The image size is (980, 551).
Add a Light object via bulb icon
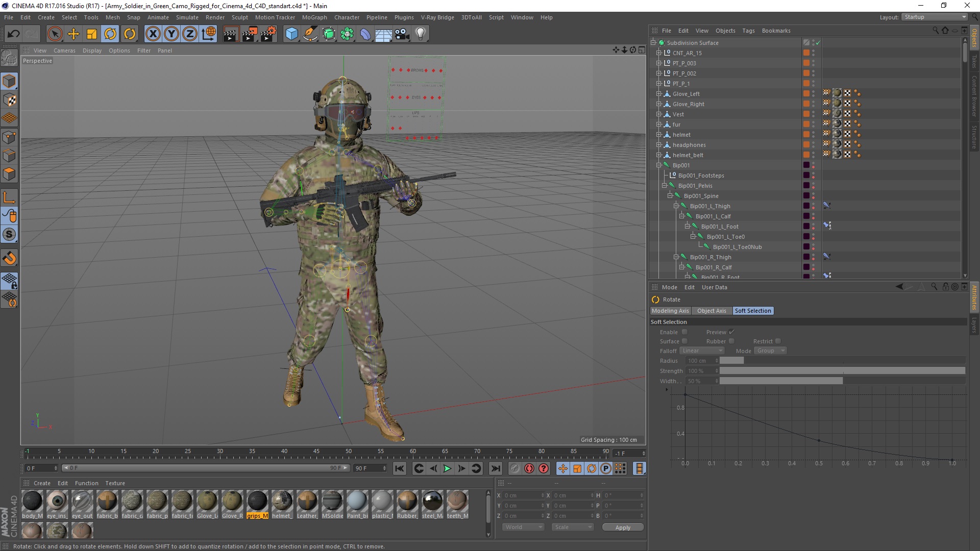point(420,34)
